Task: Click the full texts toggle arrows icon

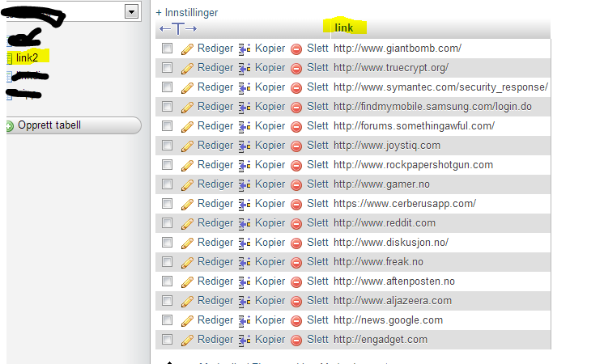Action: coord(178,28)
